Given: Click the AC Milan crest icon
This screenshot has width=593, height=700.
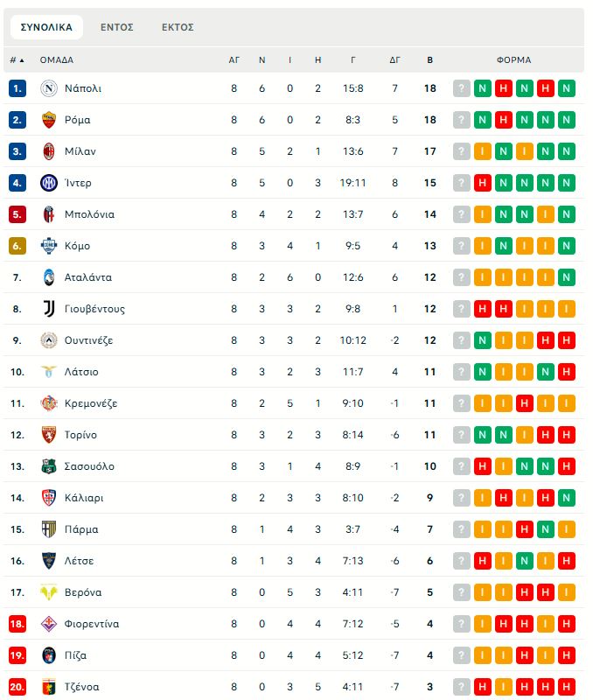Looking at the screenshot, I should 48,151.
